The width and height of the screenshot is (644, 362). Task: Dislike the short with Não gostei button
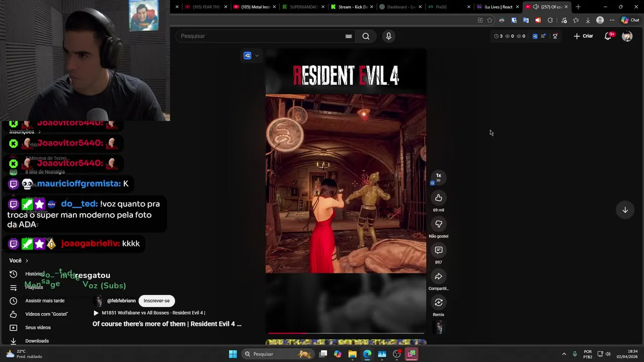click(439, 224)
